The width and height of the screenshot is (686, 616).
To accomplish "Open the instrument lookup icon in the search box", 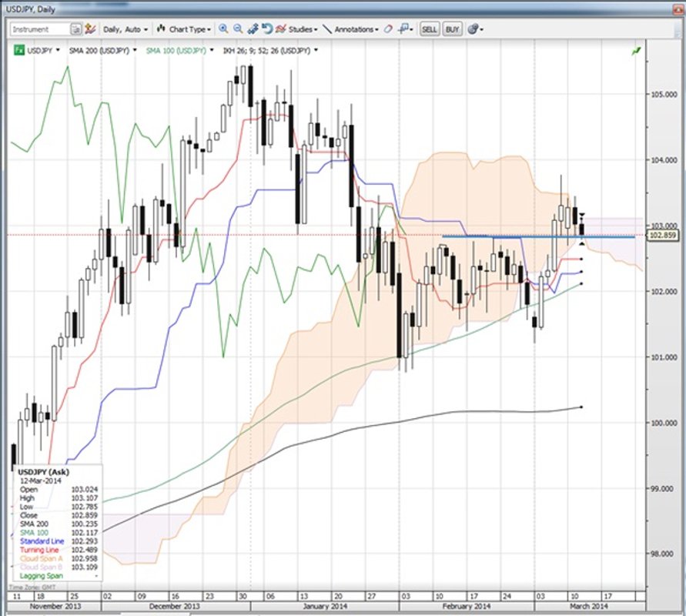I will click(x=75, y=28).
